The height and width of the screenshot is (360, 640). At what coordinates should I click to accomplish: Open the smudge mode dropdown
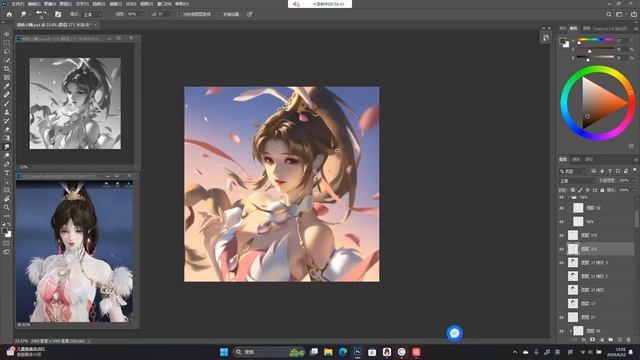[x=93, y=14]
